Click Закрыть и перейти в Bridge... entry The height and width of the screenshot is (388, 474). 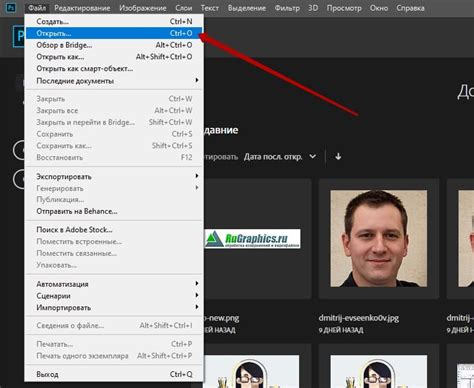click(114, 122)
